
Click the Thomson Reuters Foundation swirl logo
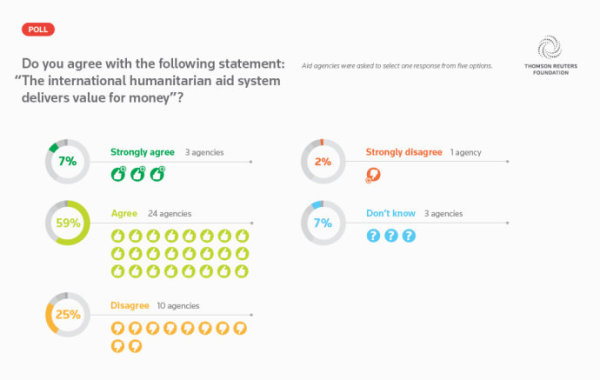coord(549,47)
